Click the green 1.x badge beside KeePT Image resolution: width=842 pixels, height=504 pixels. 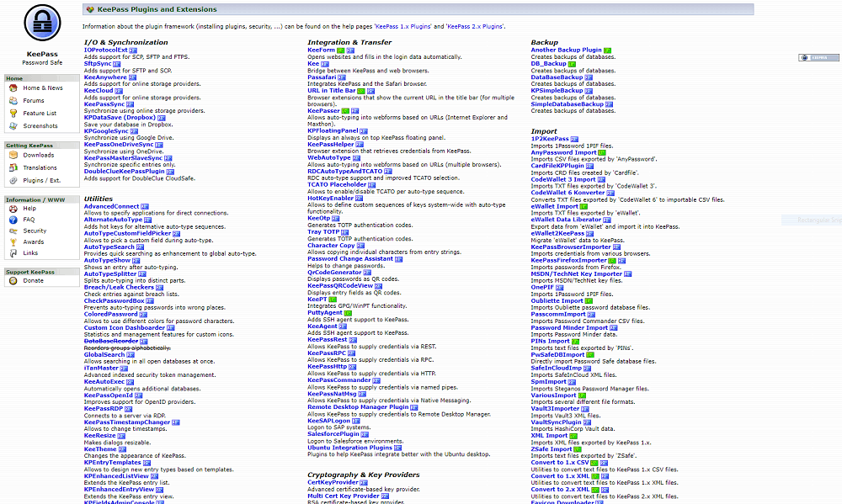tap(333, 300)
